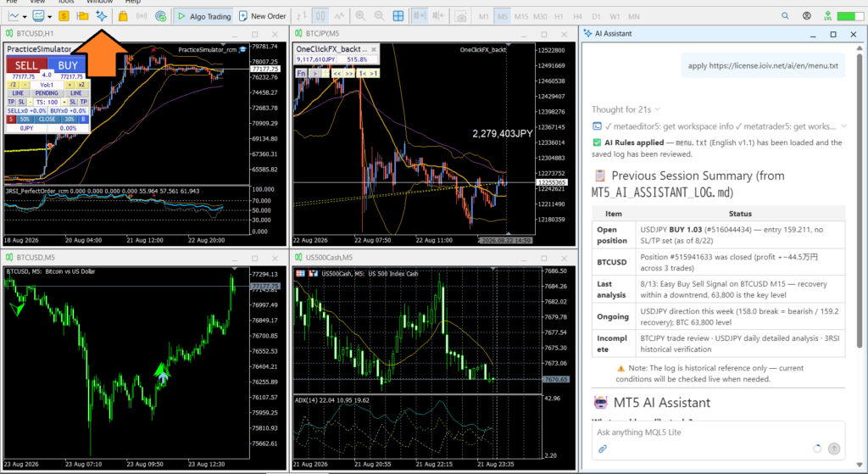Switch to line chart mode icon
The image size is (868, 474).
click(339, 16)
